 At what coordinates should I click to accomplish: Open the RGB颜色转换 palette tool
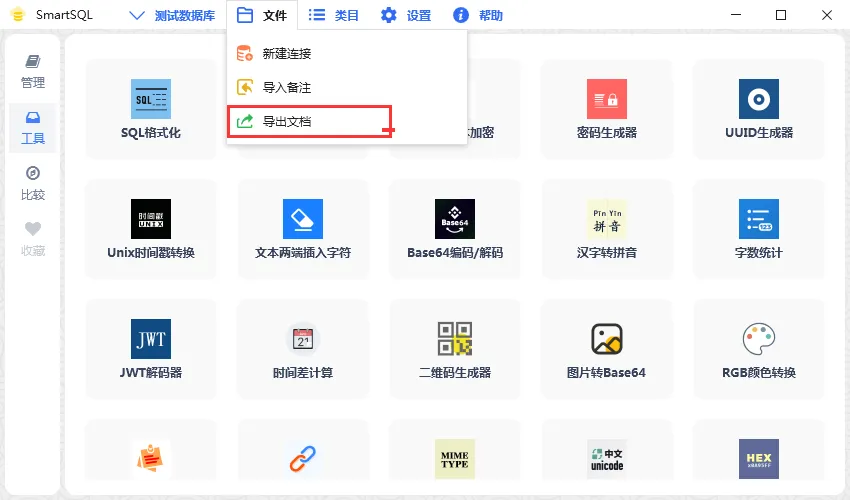[758, 349]
